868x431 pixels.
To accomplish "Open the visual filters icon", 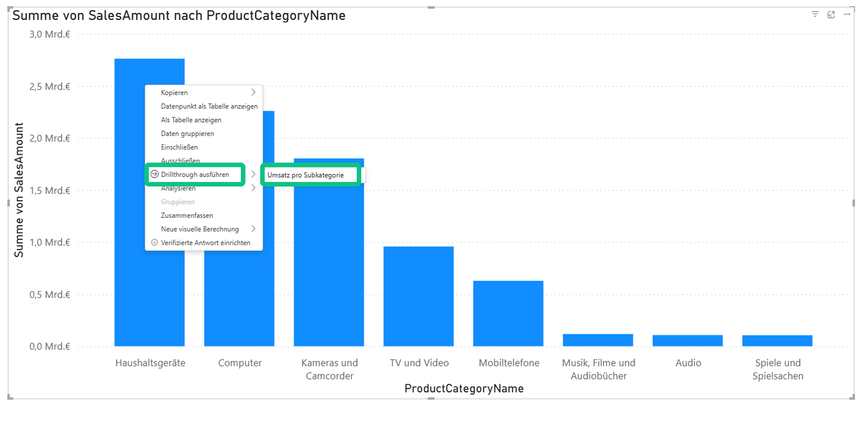I will tap(815, 14).
